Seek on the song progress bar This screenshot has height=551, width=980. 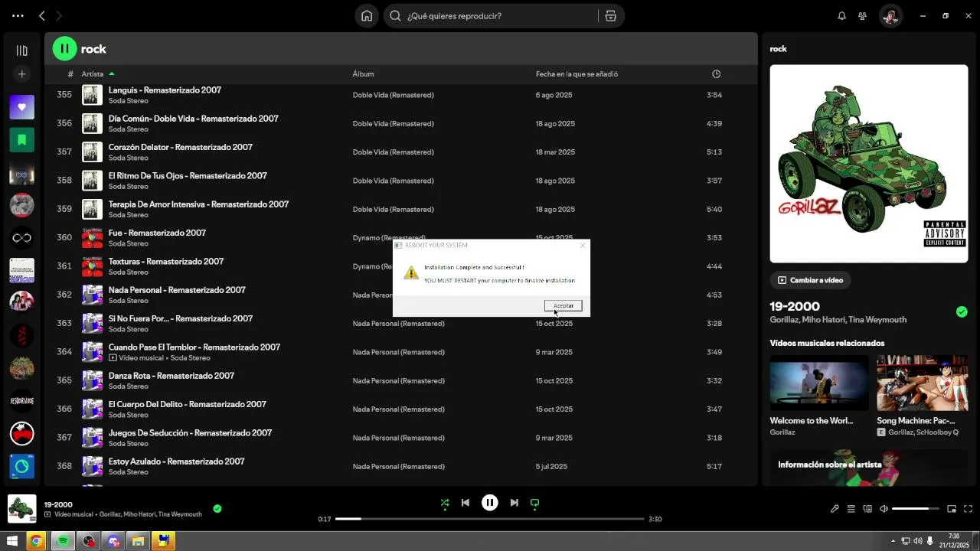point(490,519)
